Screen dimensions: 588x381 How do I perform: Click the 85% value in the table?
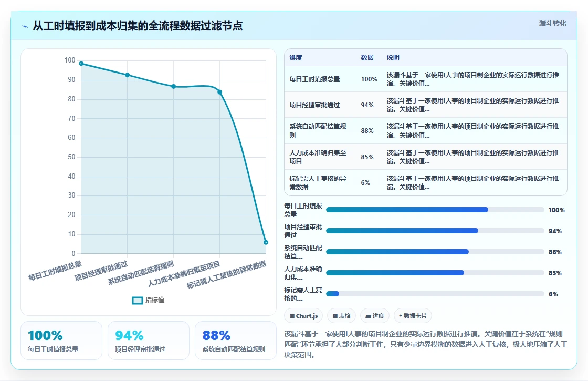pos(367,157)
